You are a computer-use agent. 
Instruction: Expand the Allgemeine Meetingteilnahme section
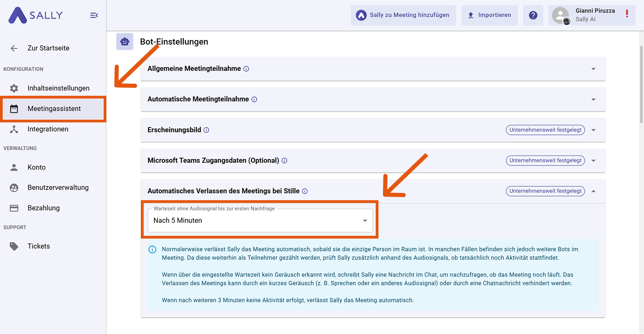pyautogui.click(x=593, y=69)
